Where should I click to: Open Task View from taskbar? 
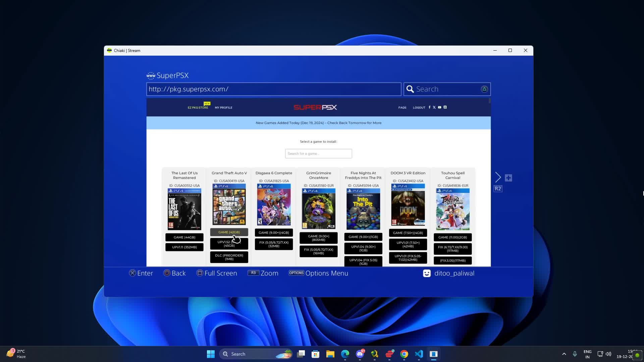(301, 354)
